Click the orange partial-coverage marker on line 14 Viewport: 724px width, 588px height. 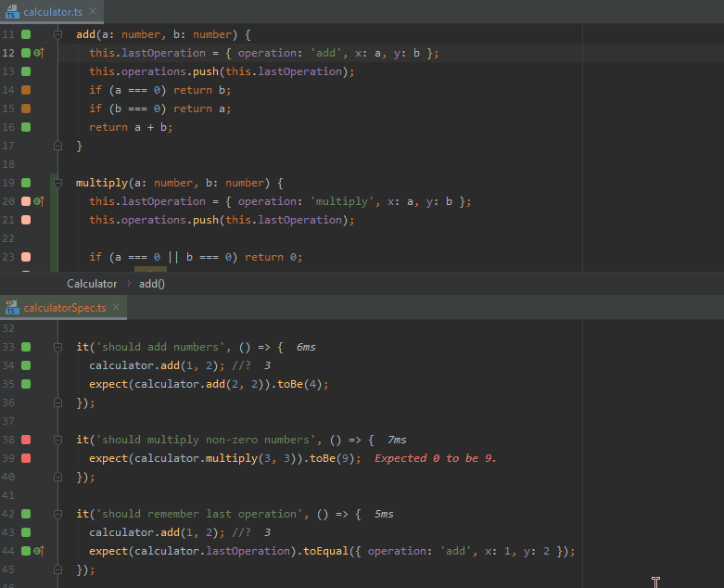pos(26,90)
